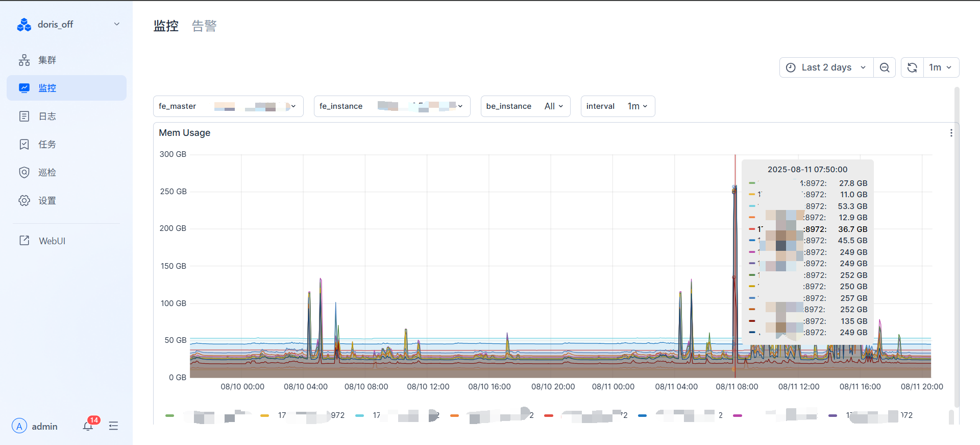Click the refresh dashboard icon
The width and height of the screenshot is (980, 445).
pyautogui.click(x=912, y=67)
